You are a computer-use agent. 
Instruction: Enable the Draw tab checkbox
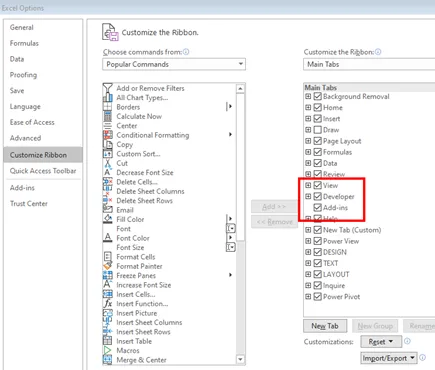pyautogui.click(x=318, y=130)
